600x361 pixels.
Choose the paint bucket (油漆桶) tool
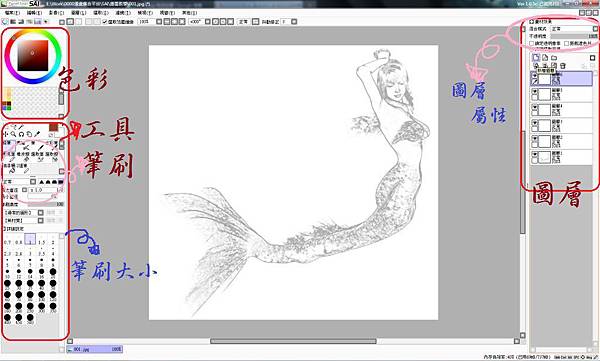click(9, 168)
